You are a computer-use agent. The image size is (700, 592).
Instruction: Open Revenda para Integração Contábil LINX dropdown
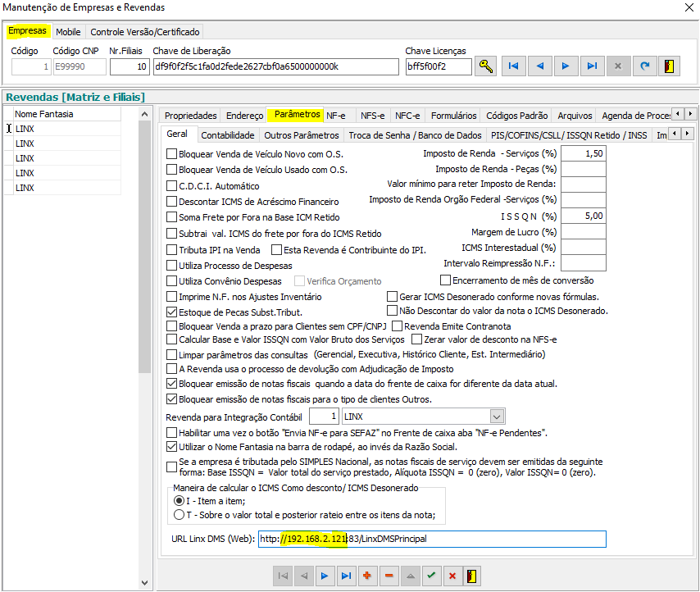pyautogui.click(x=497, y=417)
